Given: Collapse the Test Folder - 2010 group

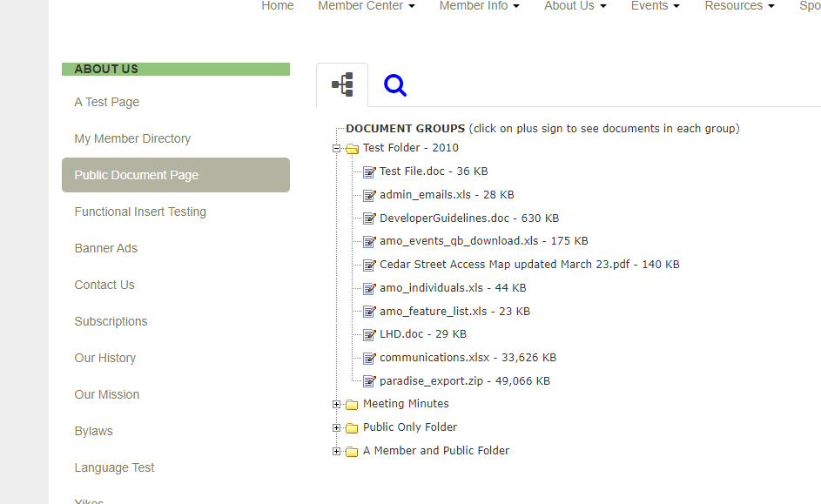Looking at the screenshot, I should pos(337,149).
